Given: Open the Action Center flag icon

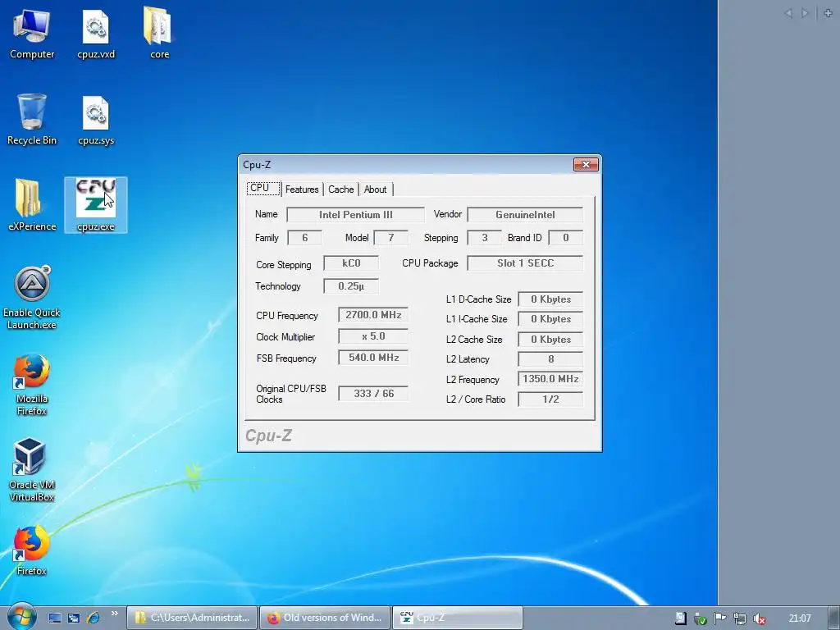Looking at the screenshot, I should (720, 619).
